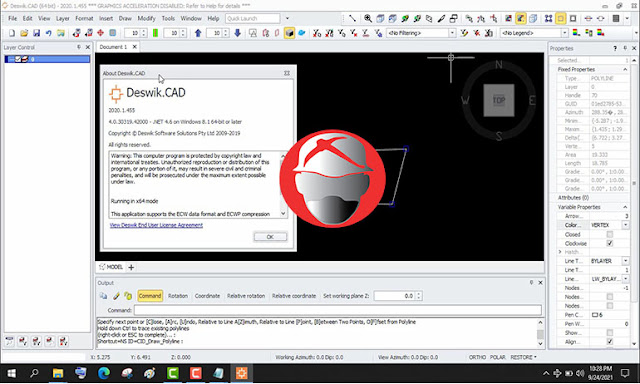This screenshot has width=640, height=384.
Task: Collapse the Fixed Properties section
Action: click(x=625, y=69)
